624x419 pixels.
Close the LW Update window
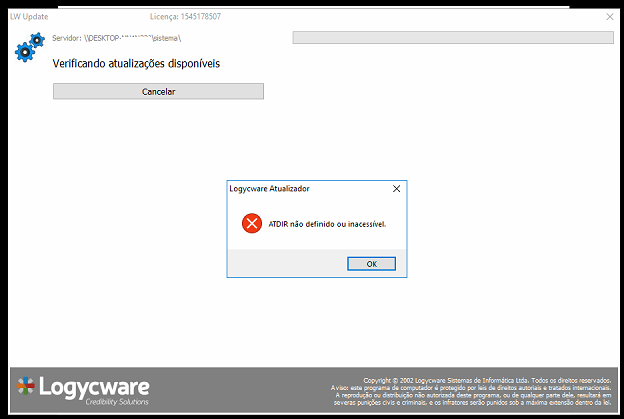coord(609,17)
